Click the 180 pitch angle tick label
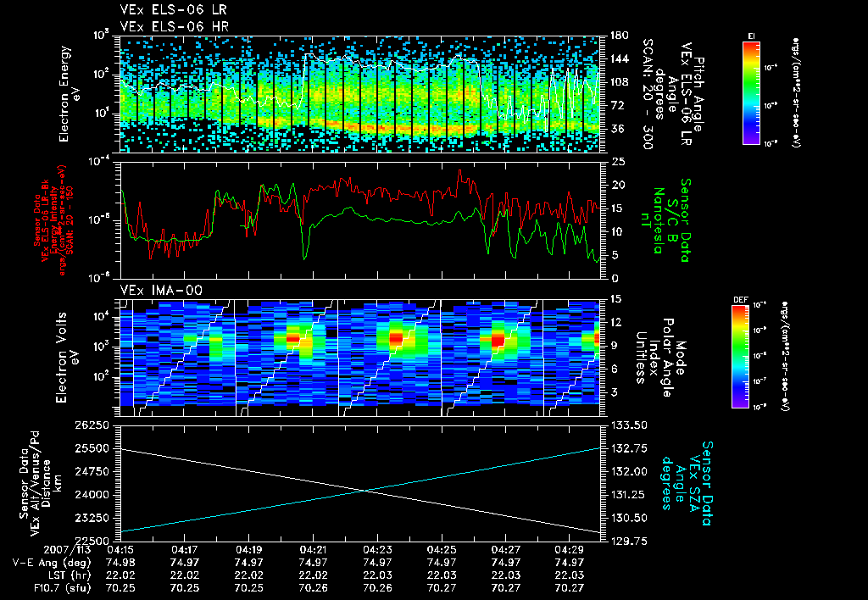 [x=620, y=36]
